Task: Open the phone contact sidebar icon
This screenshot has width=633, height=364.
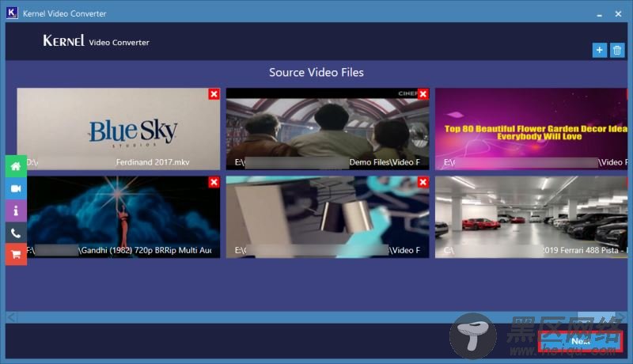Action: 16,233
